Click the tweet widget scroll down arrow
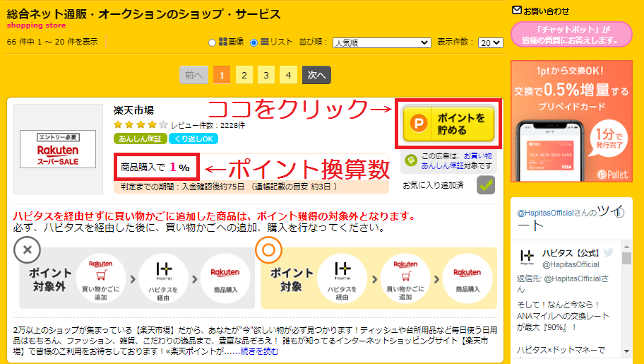The height and width of the screenshot is (364, 644). pos(626,351)
